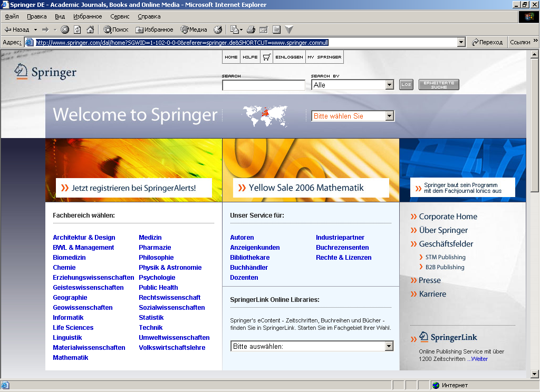Expand the Mail button dropdown arrow
The height and width of the screenshot is (392, 540).
tap(241, 30)
